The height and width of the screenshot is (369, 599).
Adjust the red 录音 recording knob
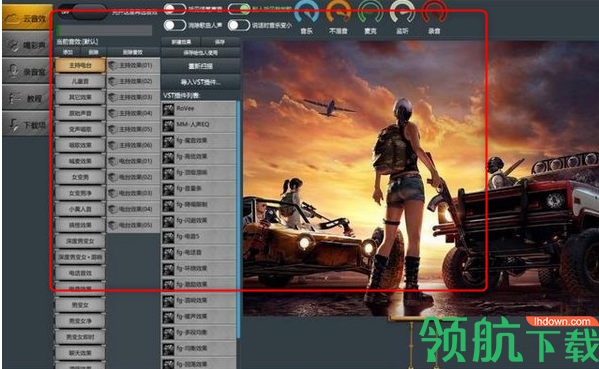(434, 12)
